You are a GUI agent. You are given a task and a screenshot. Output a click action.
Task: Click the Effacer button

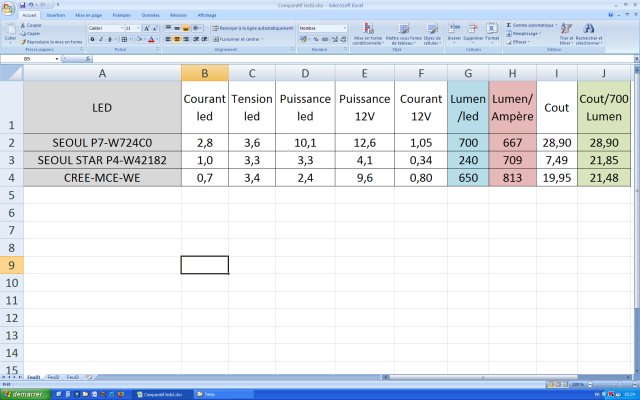(518, 42)
